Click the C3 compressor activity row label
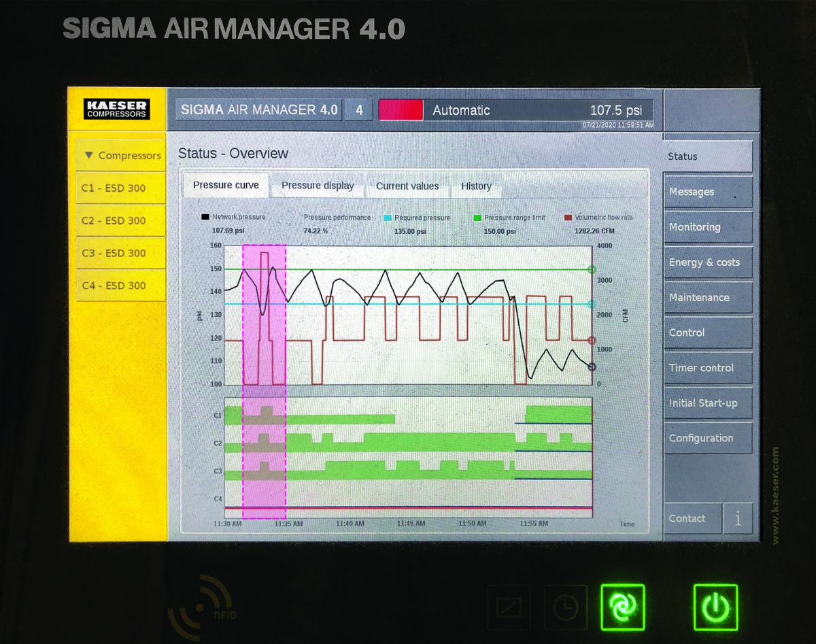This screenshot has height=644, width=816. pos(218,471)
